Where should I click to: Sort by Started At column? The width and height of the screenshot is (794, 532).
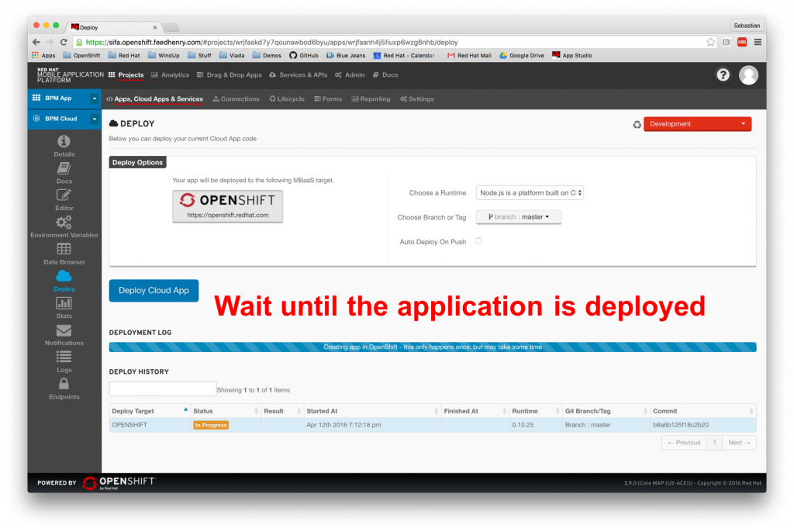click(372, 411)
